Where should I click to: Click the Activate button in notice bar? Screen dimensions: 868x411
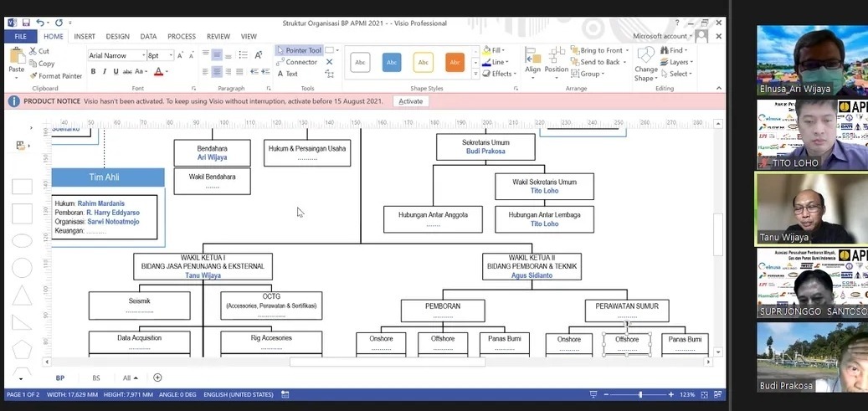click(x=411, y=101)
